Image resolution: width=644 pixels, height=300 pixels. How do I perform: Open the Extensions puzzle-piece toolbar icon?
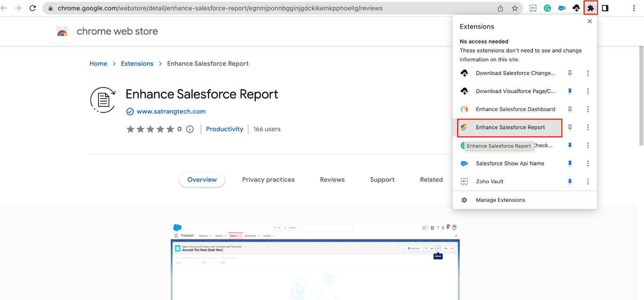pyautogui.click(x=590, y=8)
